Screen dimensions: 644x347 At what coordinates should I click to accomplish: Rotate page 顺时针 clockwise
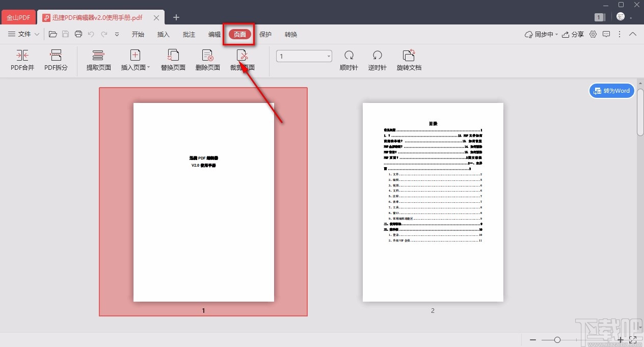tap(349, 61)
